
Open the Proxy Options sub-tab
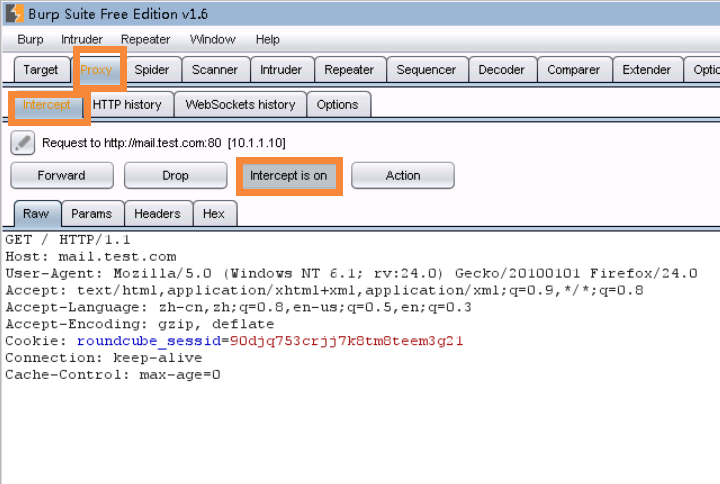pyautogui.click(x=338, y=105)
